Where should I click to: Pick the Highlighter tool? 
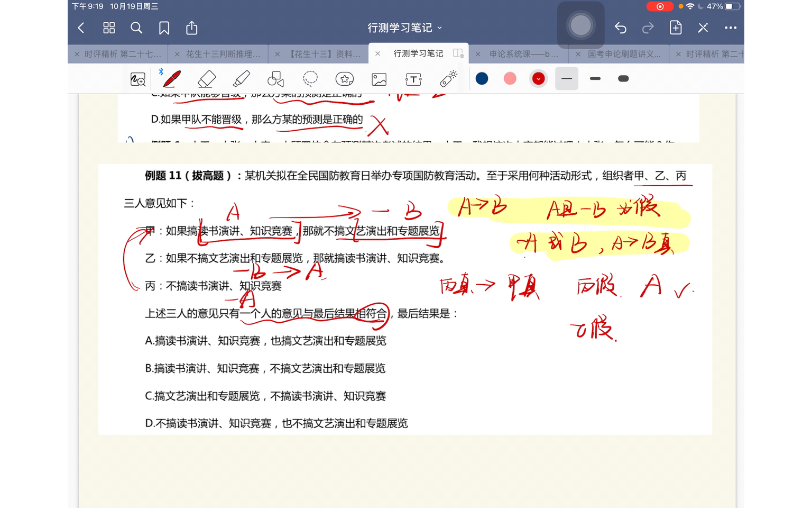(x=241, y=78)
